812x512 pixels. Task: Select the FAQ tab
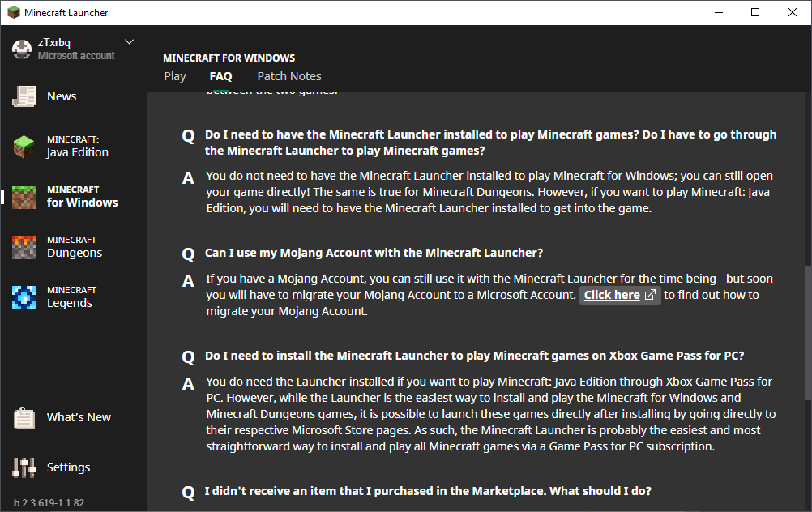click(x=220, y=76)
